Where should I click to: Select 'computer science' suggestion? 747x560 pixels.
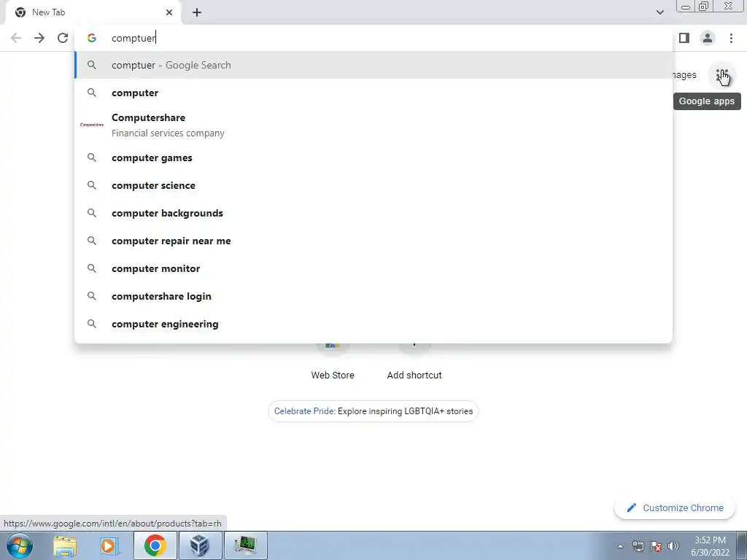373,185
